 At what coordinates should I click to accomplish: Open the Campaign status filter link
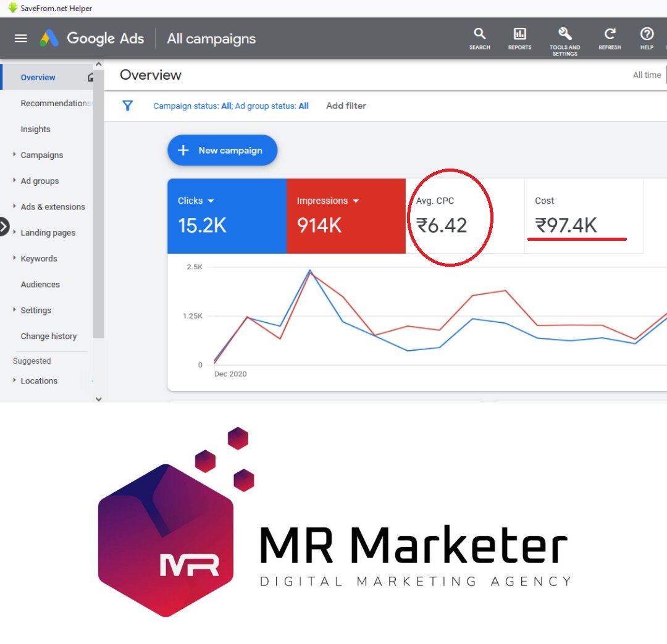[x=230, y=106]
